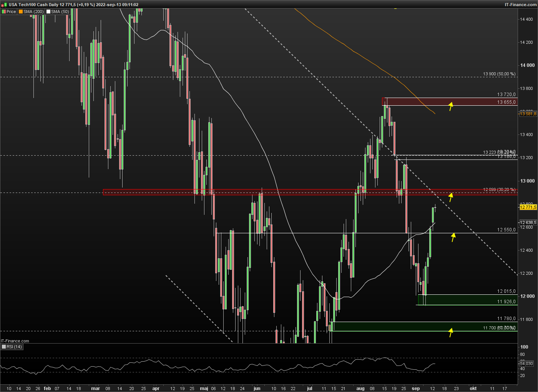Image resolution: width=538 pixels, height=392 pixels.
Task: Click the 13 655,0 level label
Action: [506, 102]
